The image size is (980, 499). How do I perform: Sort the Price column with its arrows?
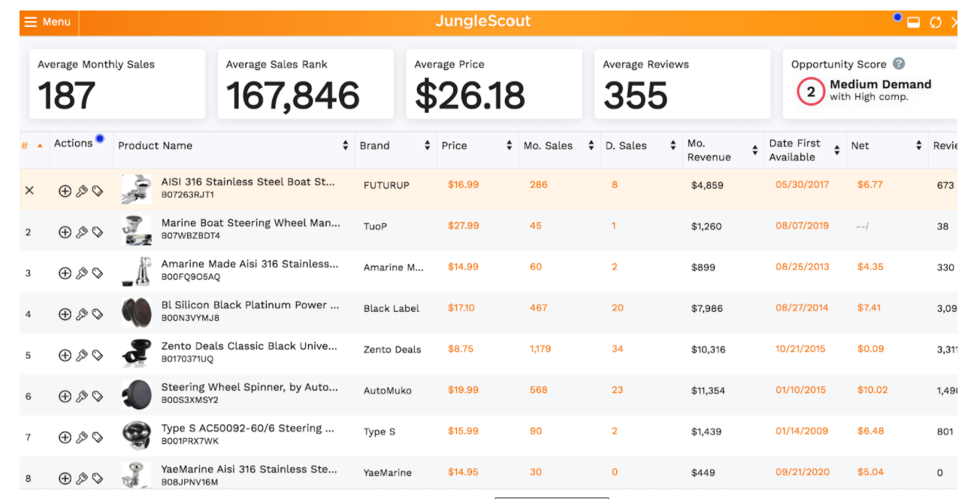click(510, 146)
